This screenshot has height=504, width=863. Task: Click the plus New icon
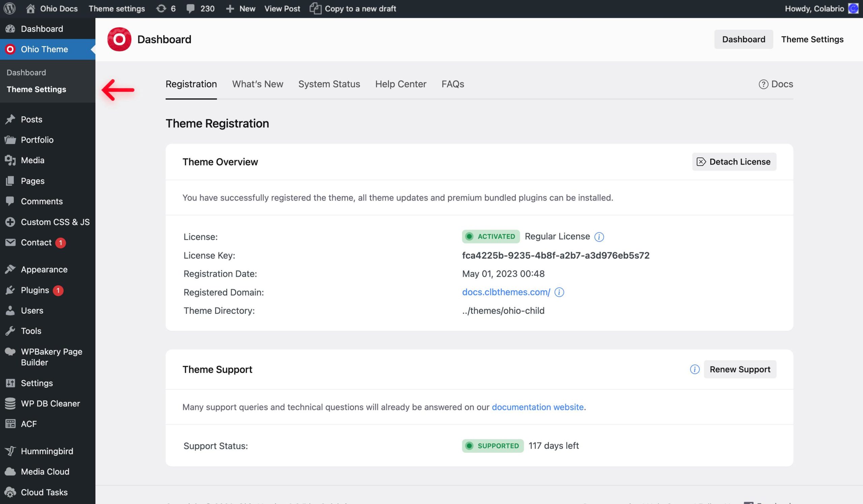coord(230,9)
